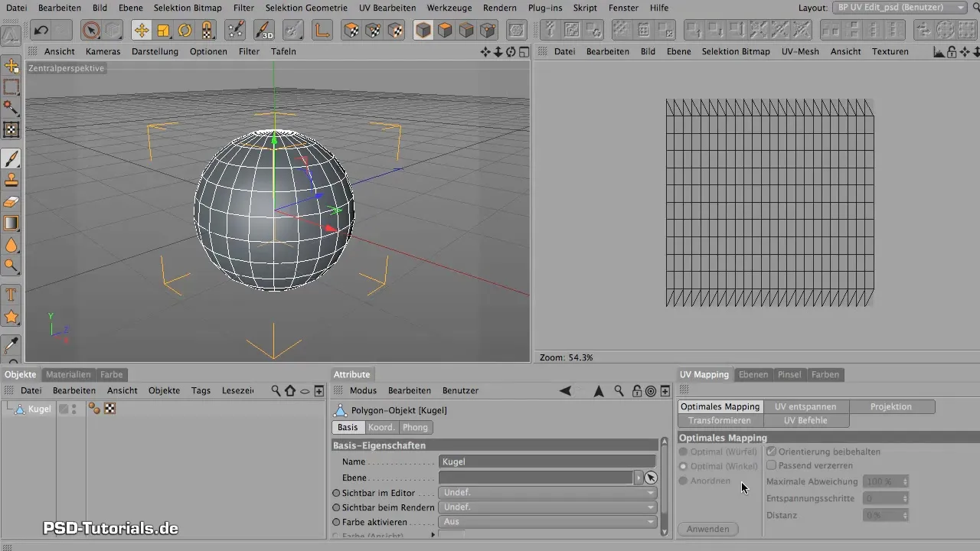Image resolution: width=980 pixels, height=551 pixels.
Task: Click Distanz stepper arrows
Action: pos(905,515)
